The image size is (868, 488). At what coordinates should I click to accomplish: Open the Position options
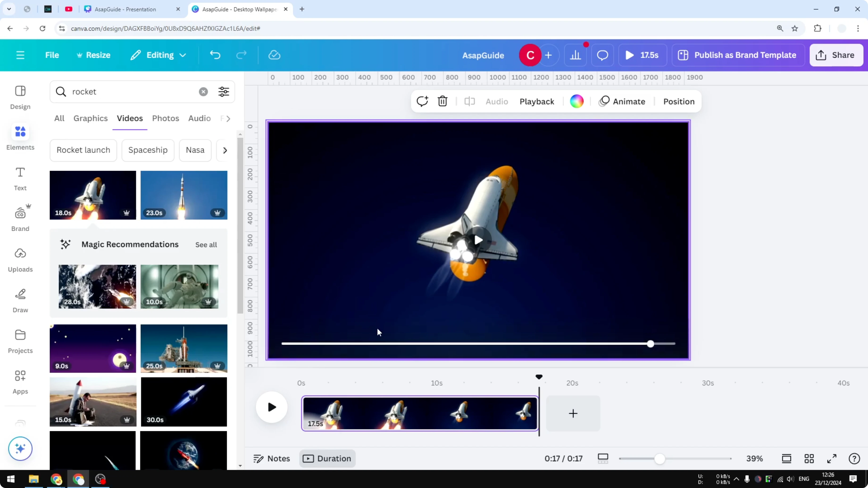point(679,101)
